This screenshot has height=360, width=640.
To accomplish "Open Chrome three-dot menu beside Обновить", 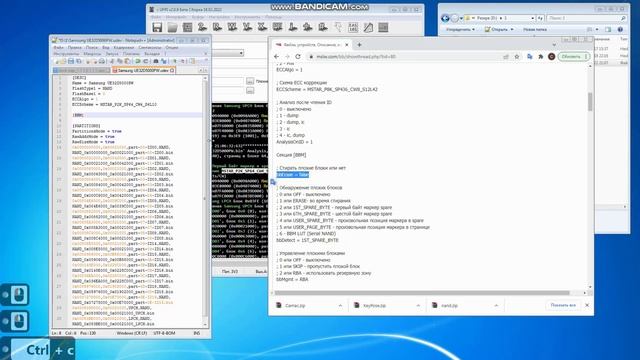I will click(x=586, y=57).
